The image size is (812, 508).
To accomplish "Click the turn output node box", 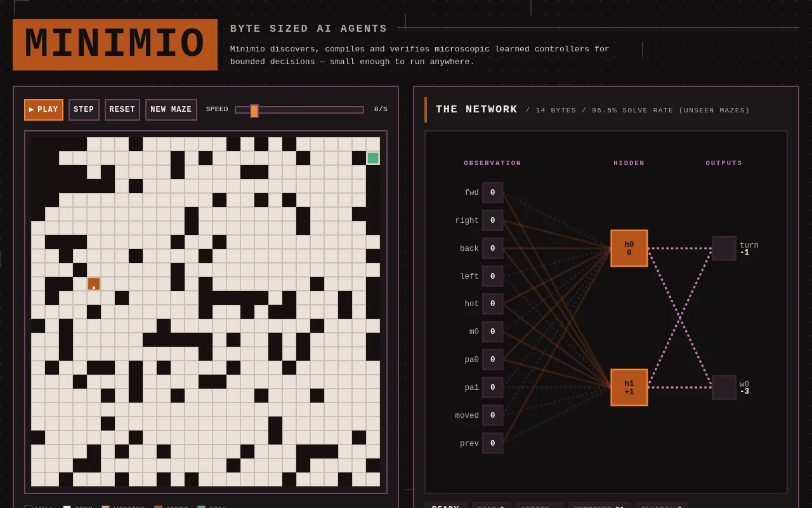I will pyautogui.click(x=724, y=248).
